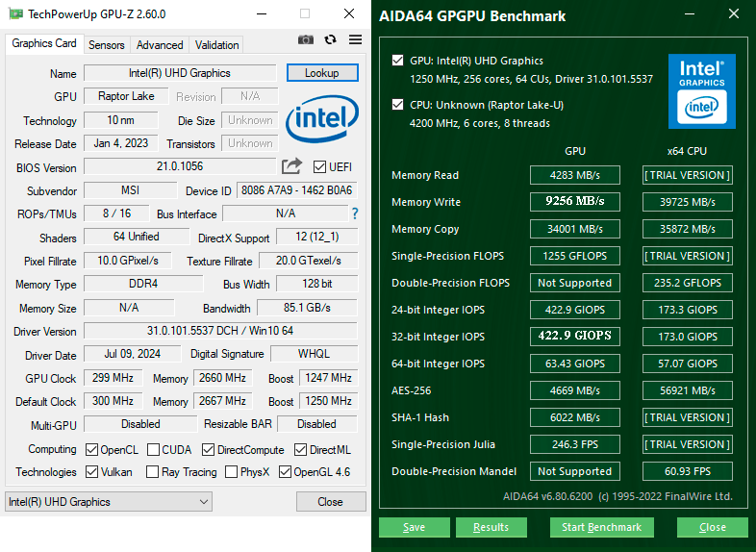
Task: Toggle the OpenCL checkbox
Action: 91,450
